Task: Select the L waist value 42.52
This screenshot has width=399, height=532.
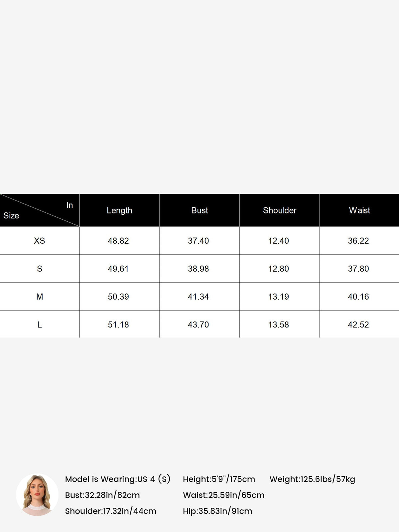Action: (x=358, y=325)
